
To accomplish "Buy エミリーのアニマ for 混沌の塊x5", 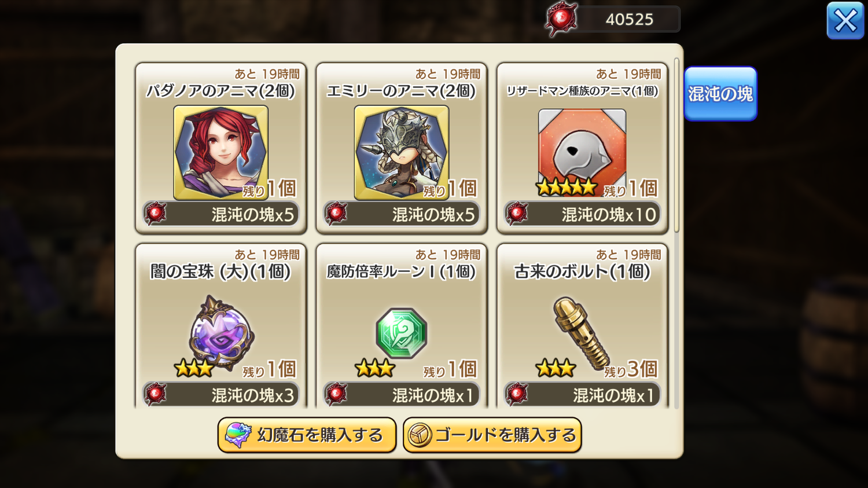I will coord(402,214).
